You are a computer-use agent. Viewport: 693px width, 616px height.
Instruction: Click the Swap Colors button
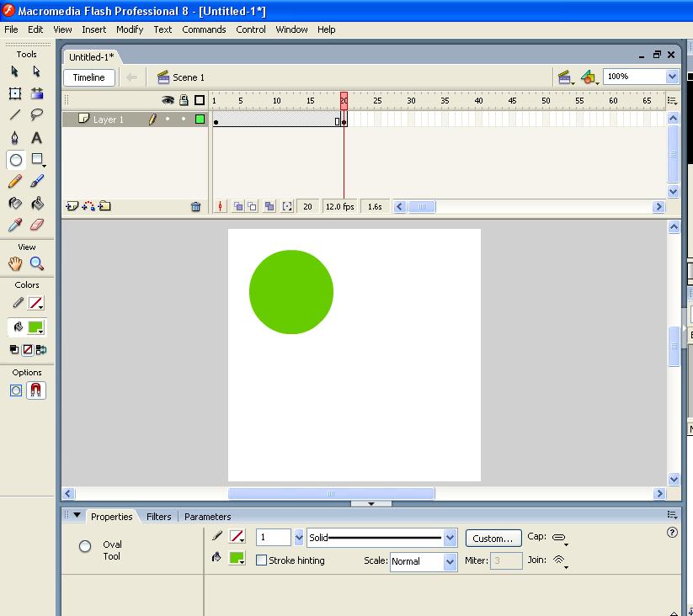(41, 350)
